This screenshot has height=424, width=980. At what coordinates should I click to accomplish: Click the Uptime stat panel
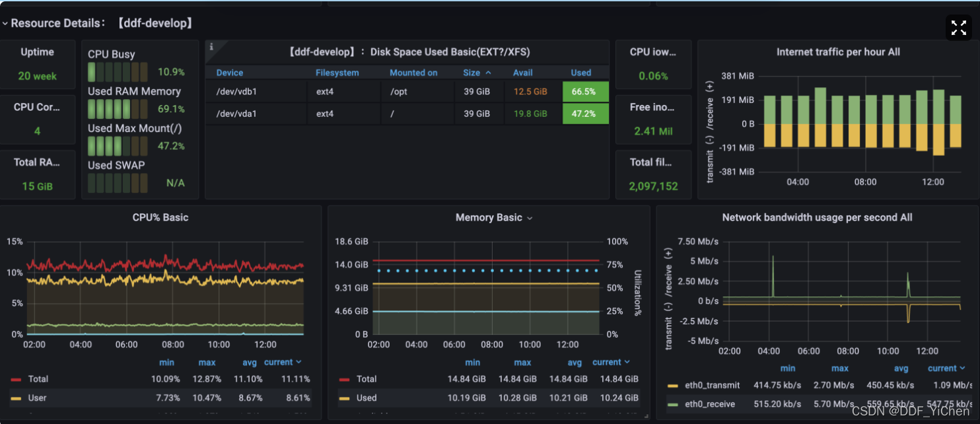pyautogui.click(x=37, y=64)
